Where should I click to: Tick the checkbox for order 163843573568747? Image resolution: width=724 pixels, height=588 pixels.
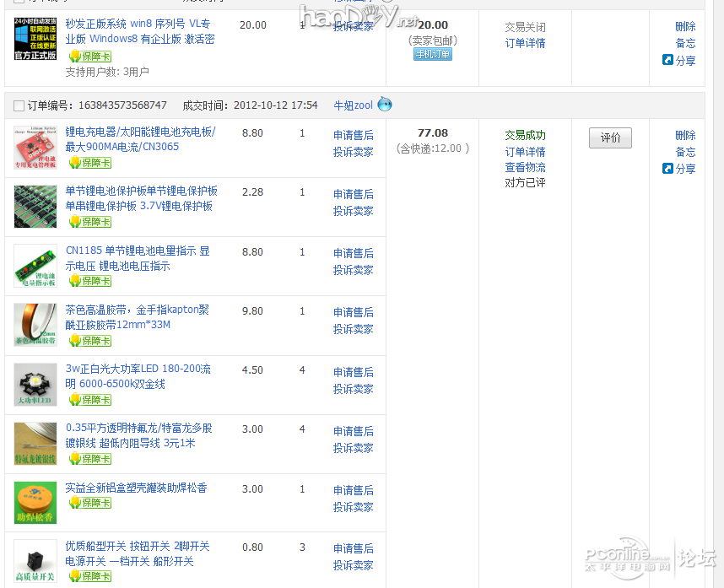(19, 105)
